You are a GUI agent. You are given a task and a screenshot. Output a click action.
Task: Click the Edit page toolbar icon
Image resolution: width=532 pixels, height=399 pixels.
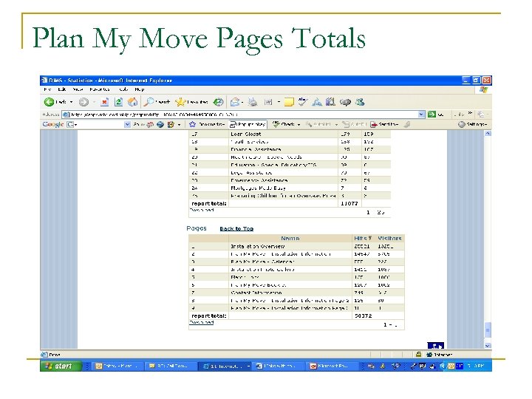click(268, 102)
